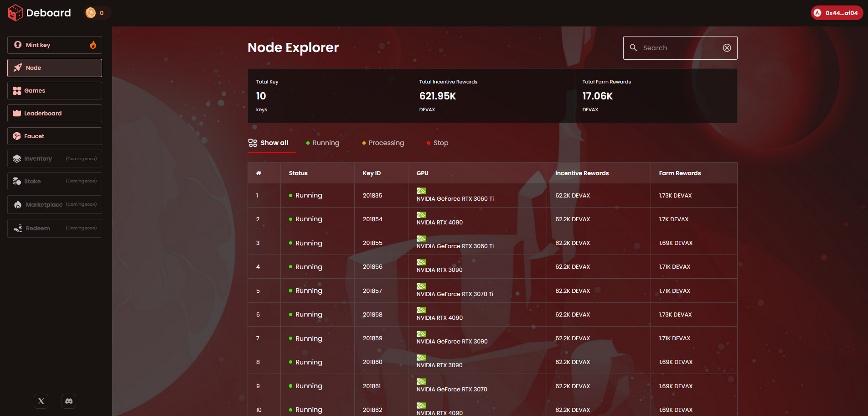Open the Faucet sidebar item
The height and width of the screenshot is (416, 868).
click(x=55, y=136)
